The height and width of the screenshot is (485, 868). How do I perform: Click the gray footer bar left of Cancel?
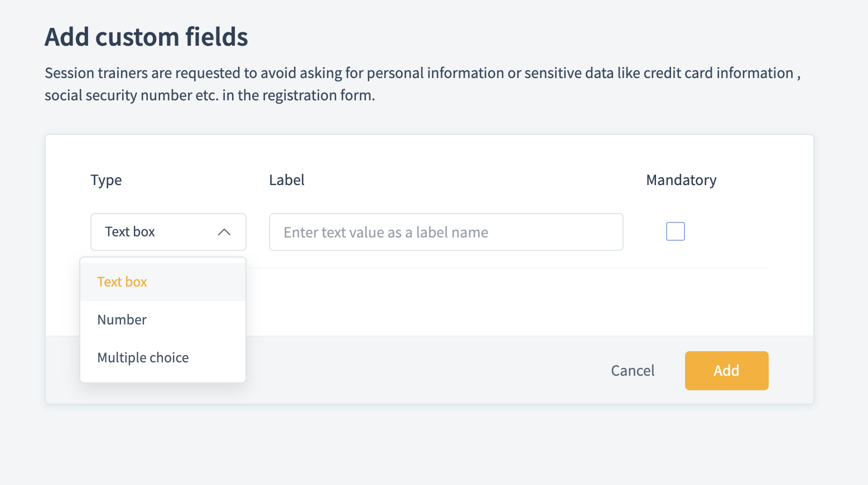(424, 370)
